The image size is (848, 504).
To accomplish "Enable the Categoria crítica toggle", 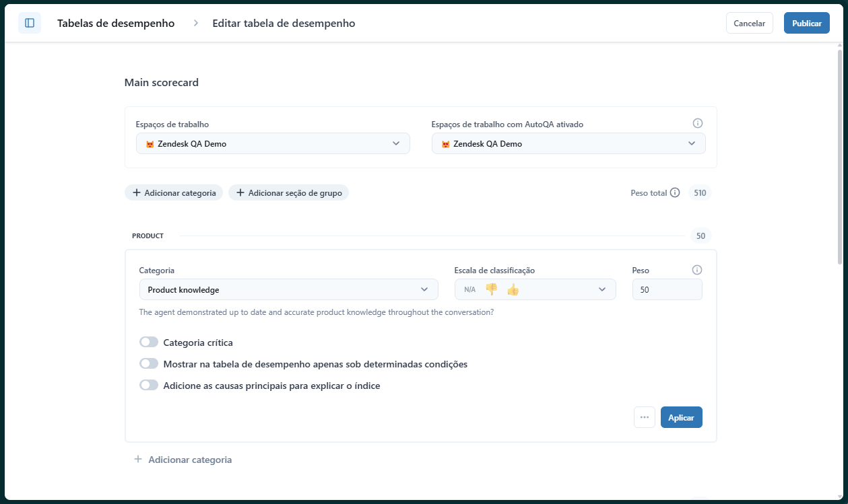I will tap(149, 343).
